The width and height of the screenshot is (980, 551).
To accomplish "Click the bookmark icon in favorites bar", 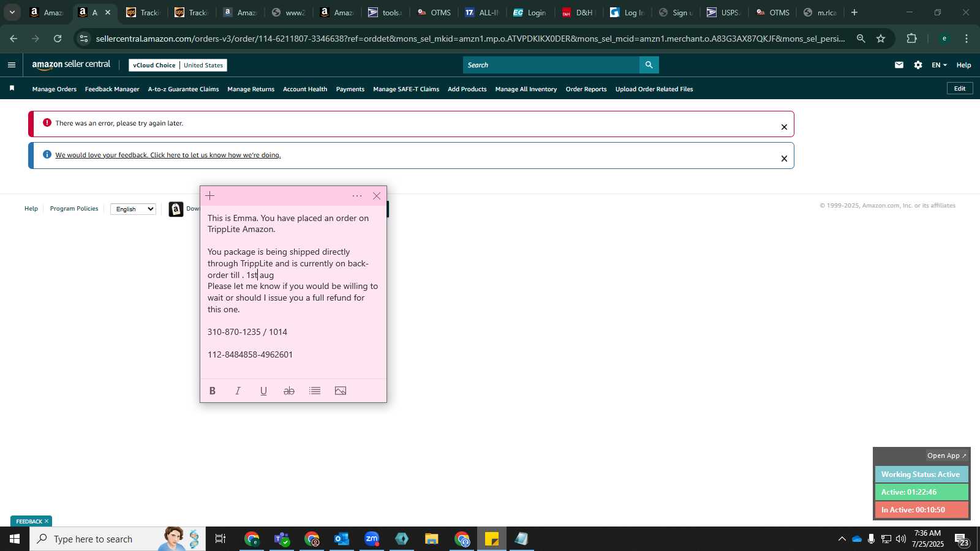I will tap(12, 89).
